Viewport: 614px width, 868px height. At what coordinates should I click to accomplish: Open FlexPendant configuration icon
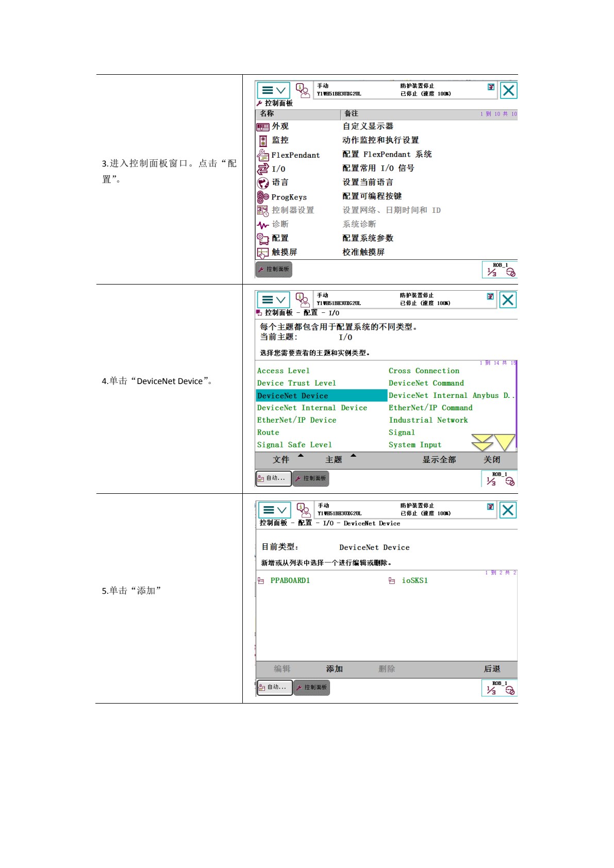click(263, 155)
